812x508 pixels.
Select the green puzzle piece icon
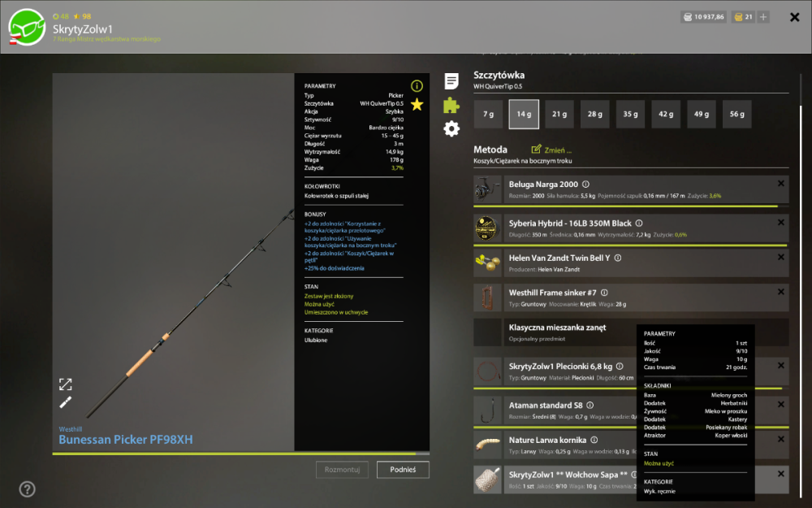pos(451,105)
